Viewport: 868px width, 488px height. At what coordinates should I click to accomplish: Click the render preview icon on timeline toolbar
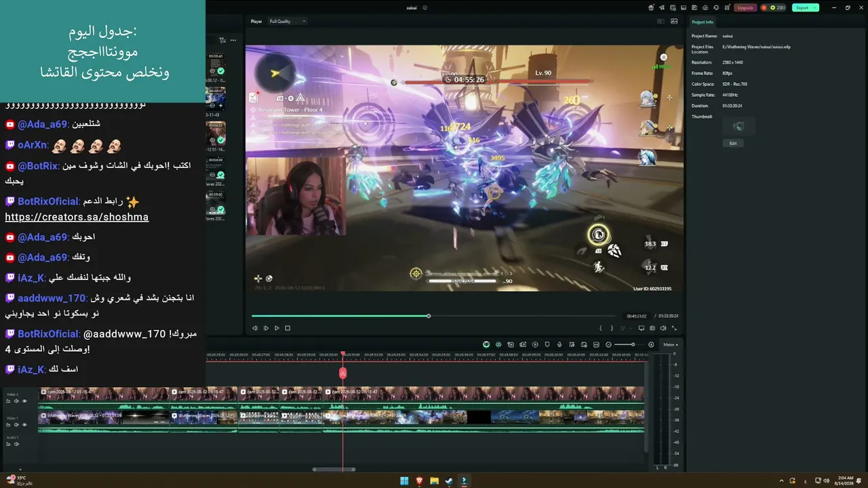(535, 344)
